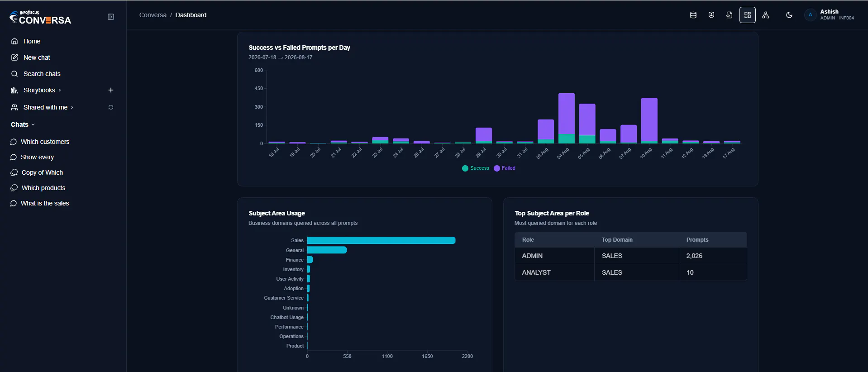This screenshot has height=372, width=868.
Task: Open the hierarchy network icon
Action: pyautogui.click(x=766, y=15)
